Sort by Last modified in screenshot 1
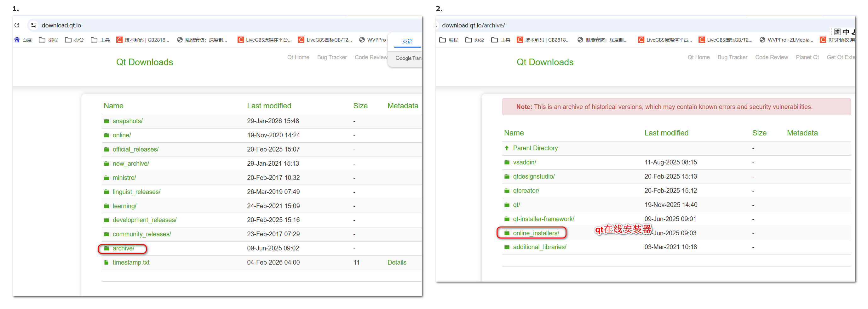 click(x=269, y=106)
